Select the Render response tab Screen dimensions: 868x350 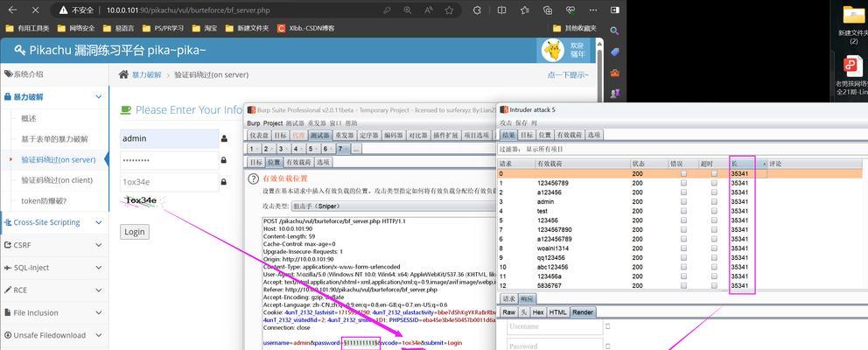pos(582,312)
